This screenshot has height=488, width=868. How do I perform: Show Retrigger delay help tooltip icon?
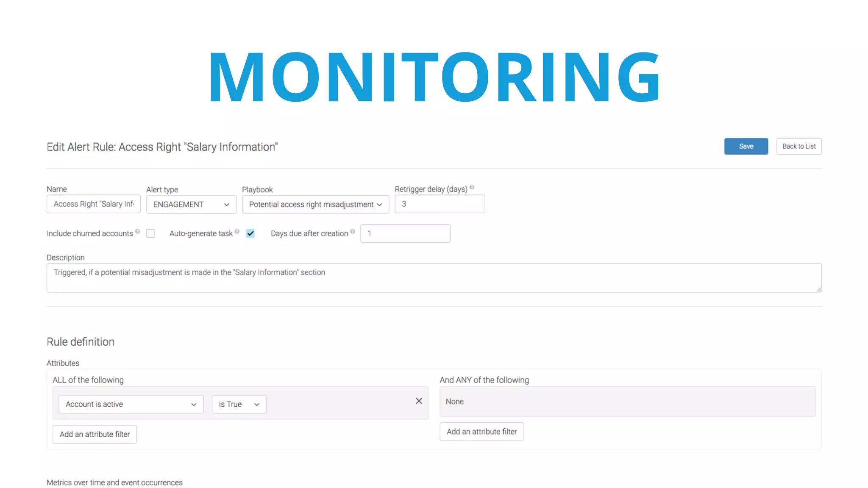(472, 187)
